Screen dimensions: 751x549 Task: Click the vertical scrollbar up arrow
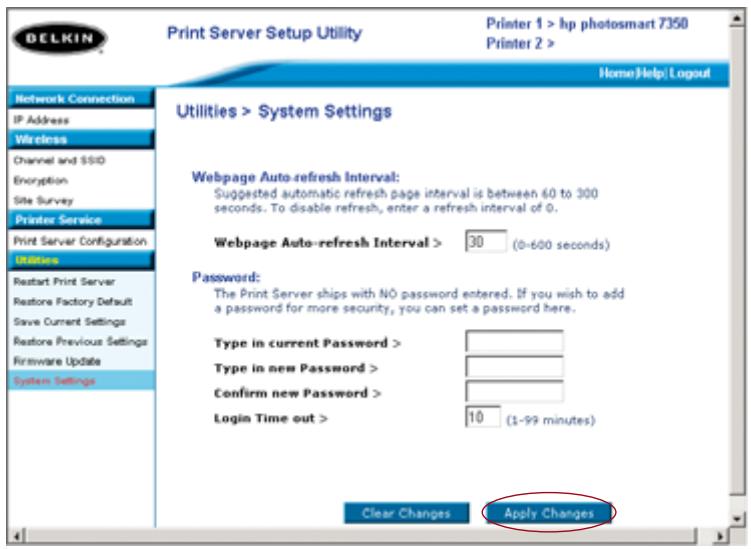point(737,19)
